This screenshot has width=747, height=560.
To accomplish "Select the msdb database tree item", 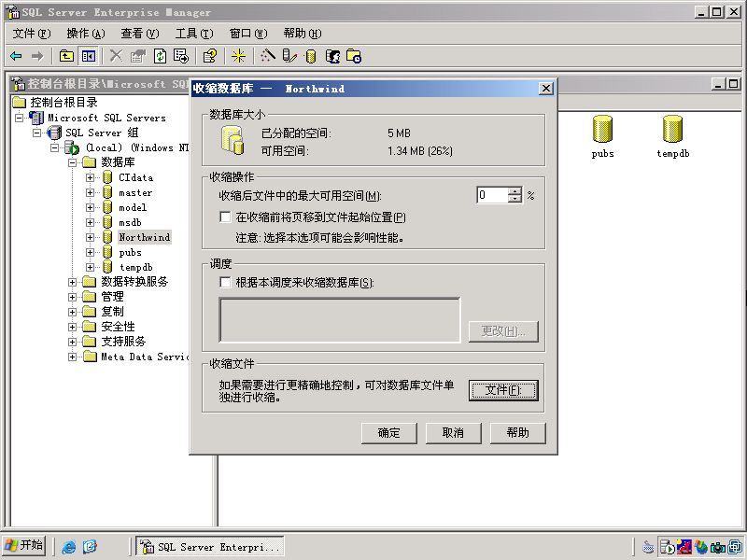I will (x=130, y=222).
